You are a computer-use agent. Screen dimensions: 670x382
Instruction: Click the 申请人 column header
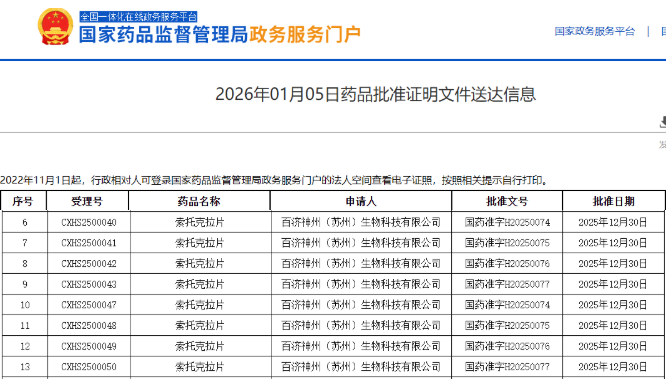tap(361, 201)
